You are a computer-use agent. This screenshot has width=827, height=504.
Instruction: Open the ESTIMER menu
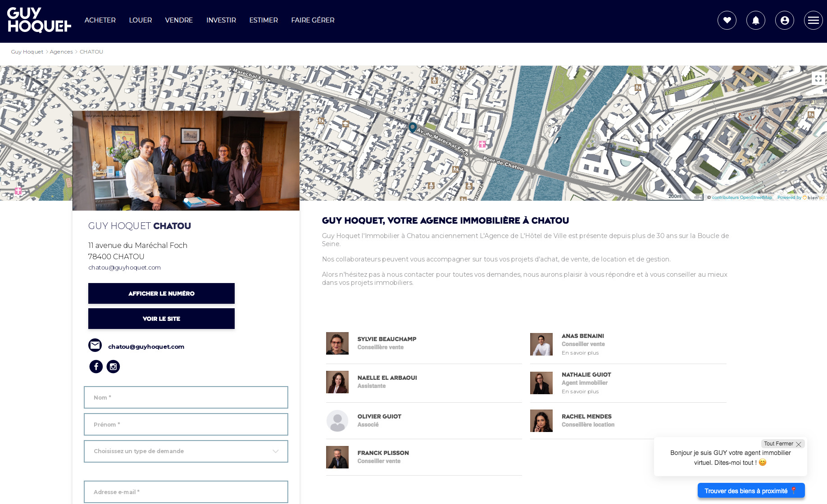point(264,20)
